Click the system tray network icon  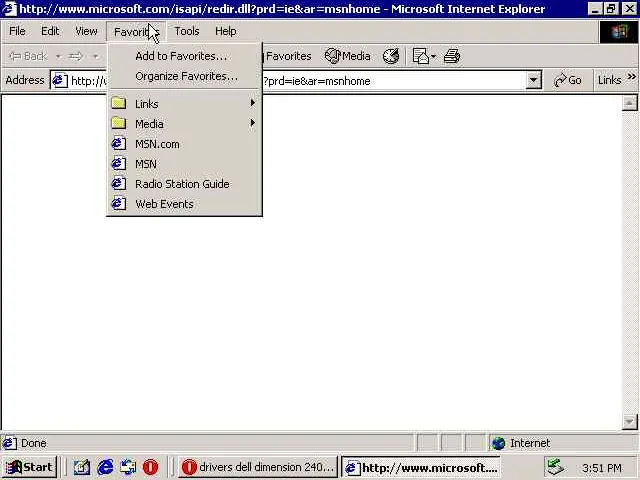(555, 467)
